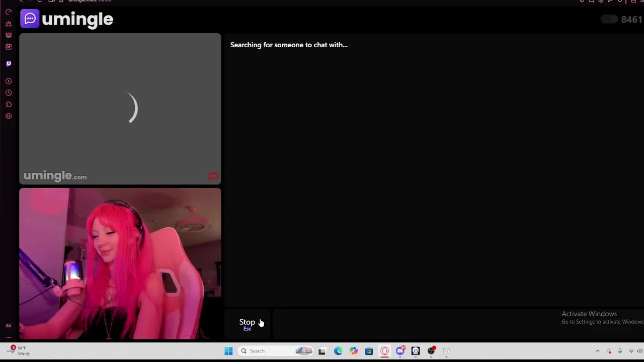
Task: Open the grey ring app in taskbar
Action: point(446,351)
